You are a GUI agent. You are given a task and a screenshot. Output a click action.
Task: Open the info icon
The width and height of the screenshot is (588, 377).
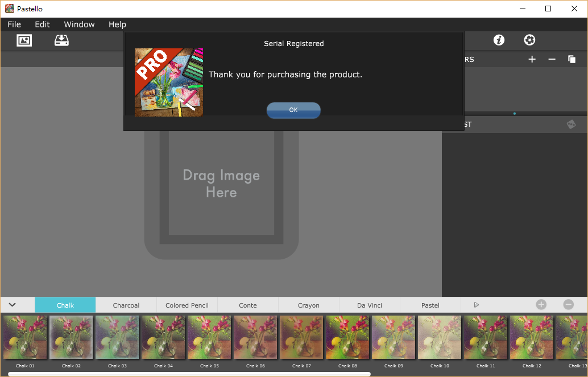coord(499,40)
